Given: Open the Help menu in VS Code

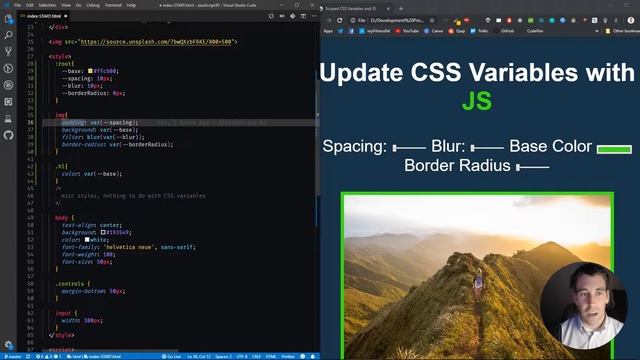Looking at the screenshot, I should 131,5.
